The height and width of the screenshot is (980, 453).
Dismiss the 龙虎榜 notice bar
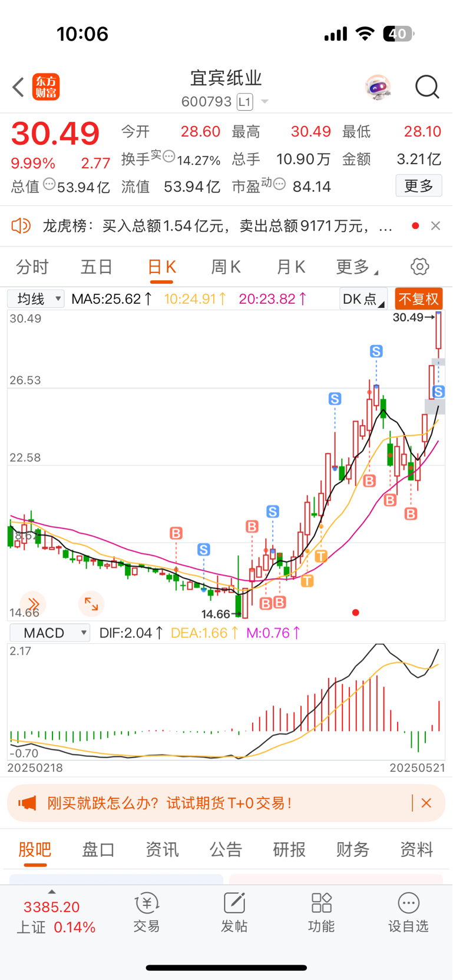(435, 226)
